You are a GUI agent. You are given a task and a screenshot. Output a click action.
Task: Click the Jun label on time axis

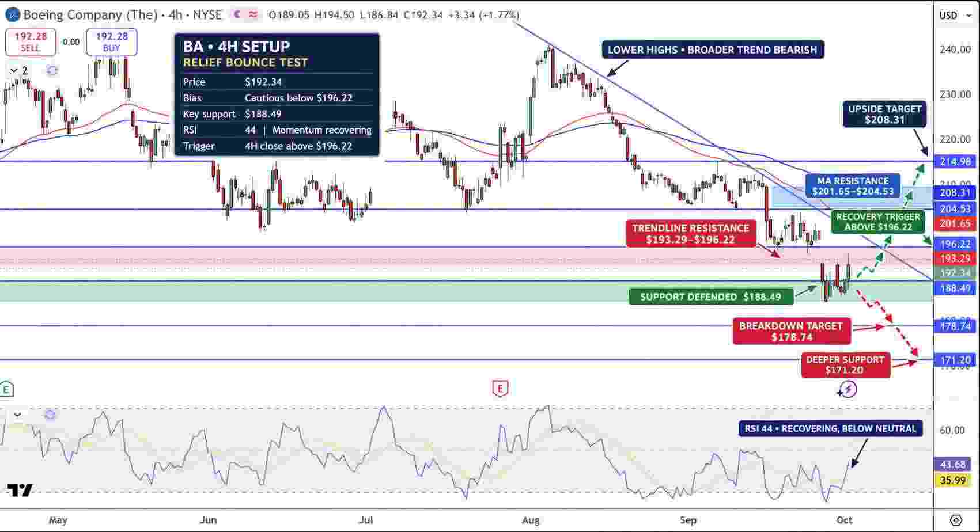[x=208, y=520]
